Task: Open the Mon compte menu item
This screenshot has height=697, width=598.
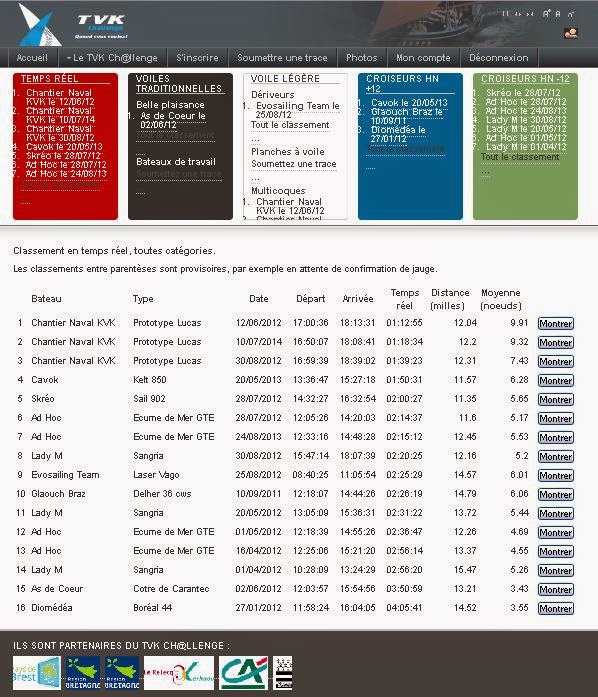Action: [423, 58]
